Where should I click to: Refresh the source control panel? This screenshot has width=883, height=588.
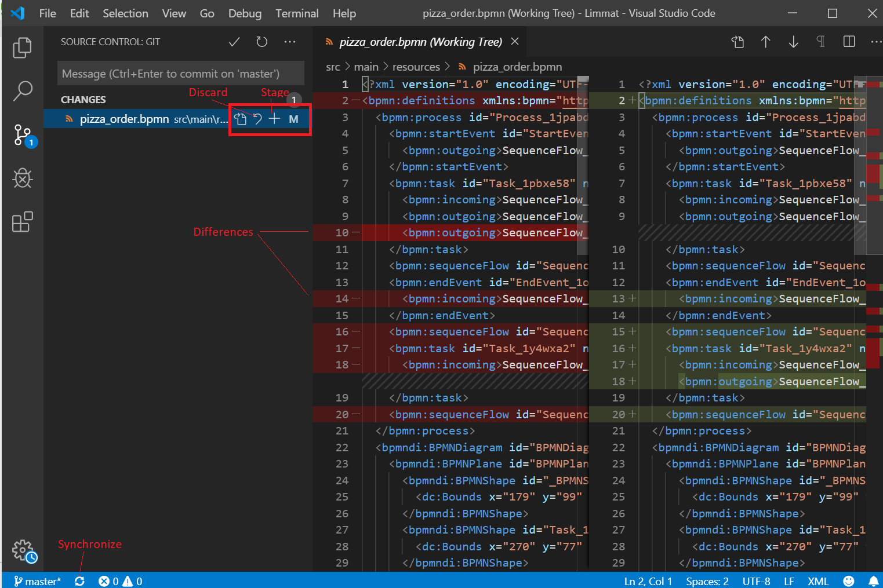[262, 42]
